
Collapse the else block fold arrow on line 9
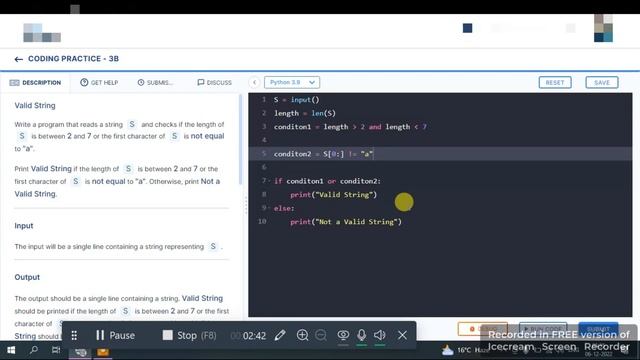[269, 208]
